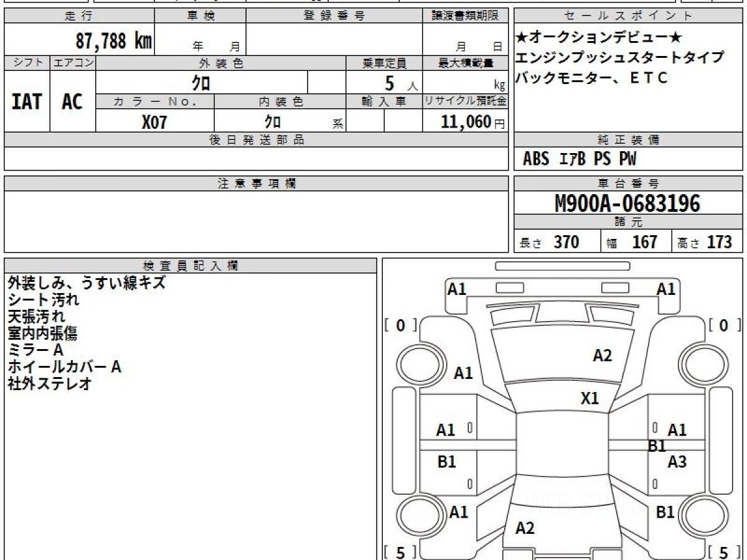
Task: Click the 高さ 173 dimension cell
Action: [x=708, y=241]
